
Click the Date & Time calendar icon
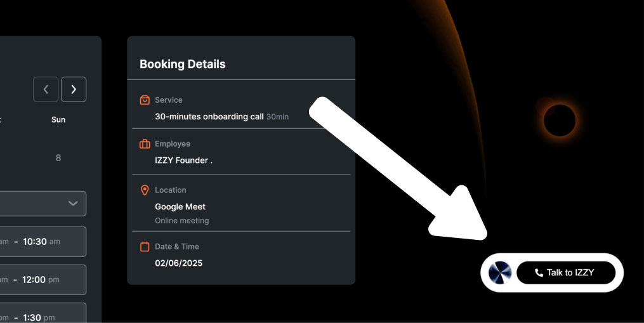[x=145, y=247]
